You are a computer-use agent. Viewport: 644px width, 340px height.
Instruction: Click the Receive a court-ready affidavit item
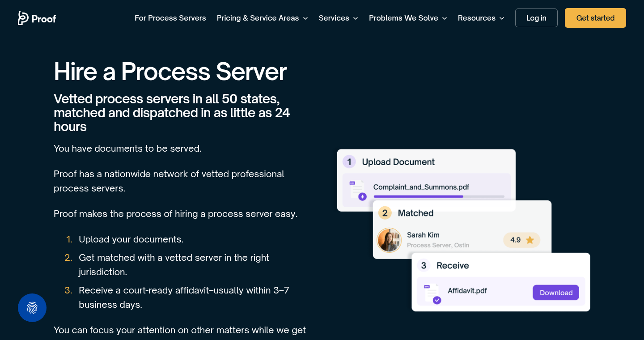(x=184, y=297)
